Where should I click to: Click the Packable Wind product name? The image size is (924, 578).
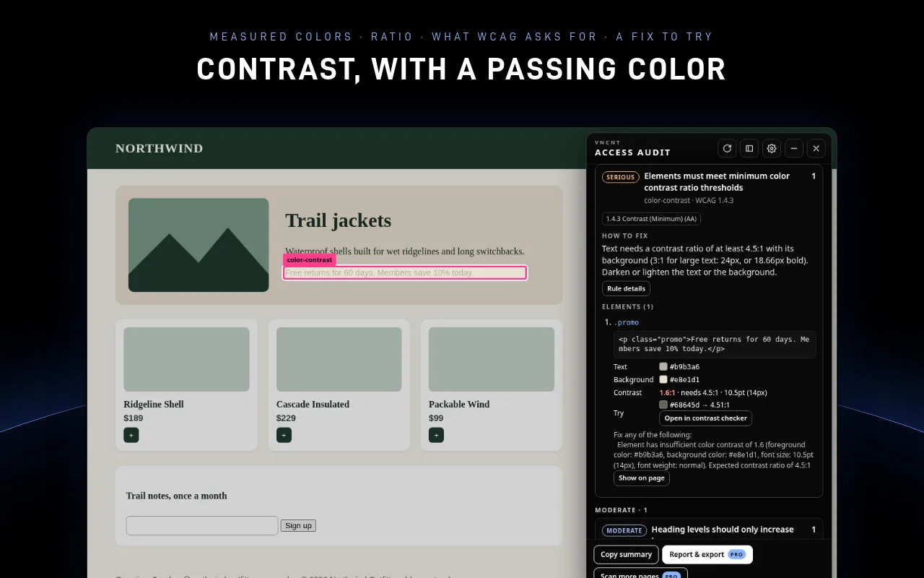point(459,404)
